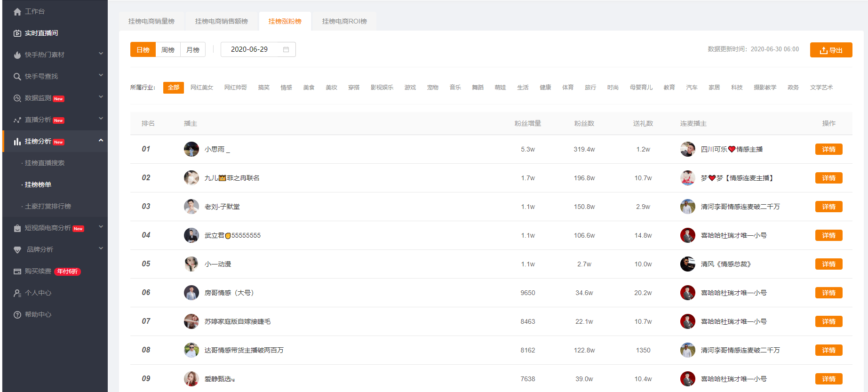Click the avatar of 四川可乐情感主播
The width and height of the screenshot is (868, 392).
click(688, 149)
